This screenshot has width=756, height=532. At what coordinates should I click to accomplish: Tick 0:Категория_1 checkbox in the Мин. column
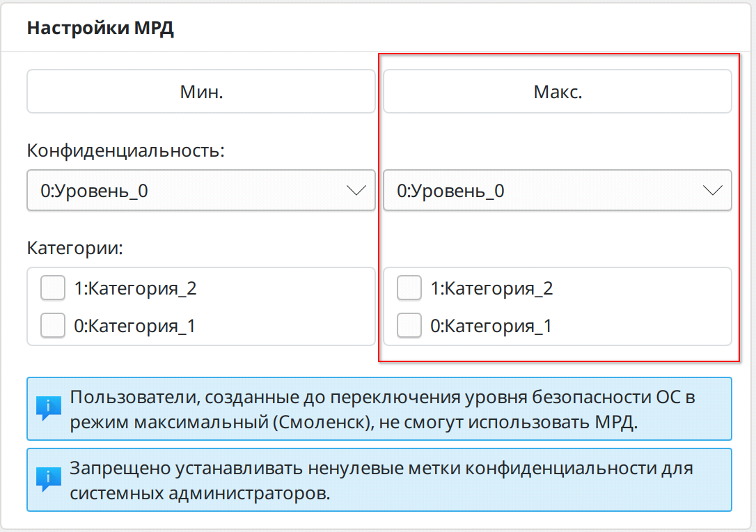pos(53,325)
